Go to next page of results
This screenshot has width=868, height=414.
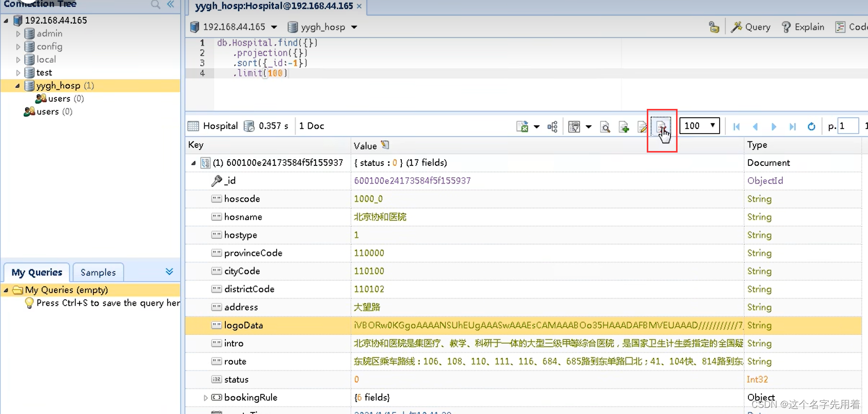774,126
